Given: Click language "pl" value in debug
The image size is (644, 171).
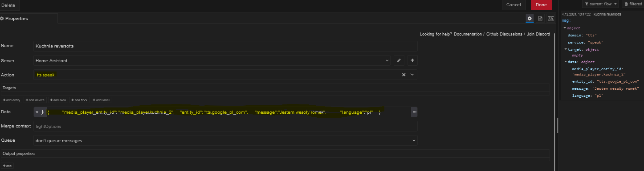Looking at the screenshot, I should (599, 96).
